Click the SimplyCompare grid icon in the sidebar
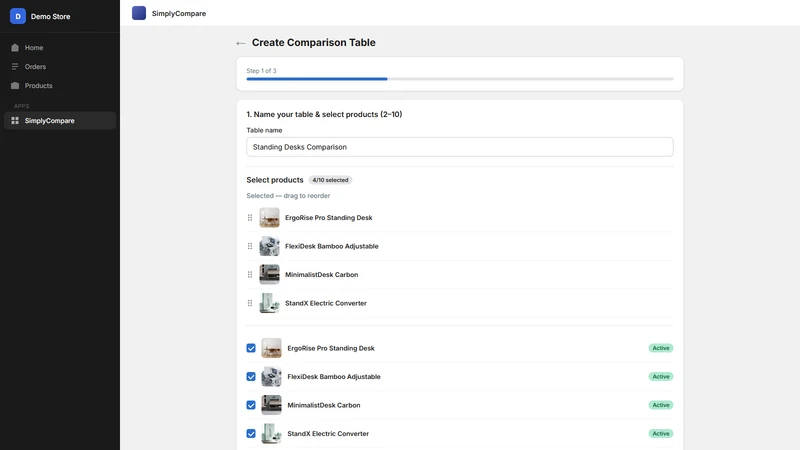The height and width of the screenshot is (450, 800). (15, 120)
